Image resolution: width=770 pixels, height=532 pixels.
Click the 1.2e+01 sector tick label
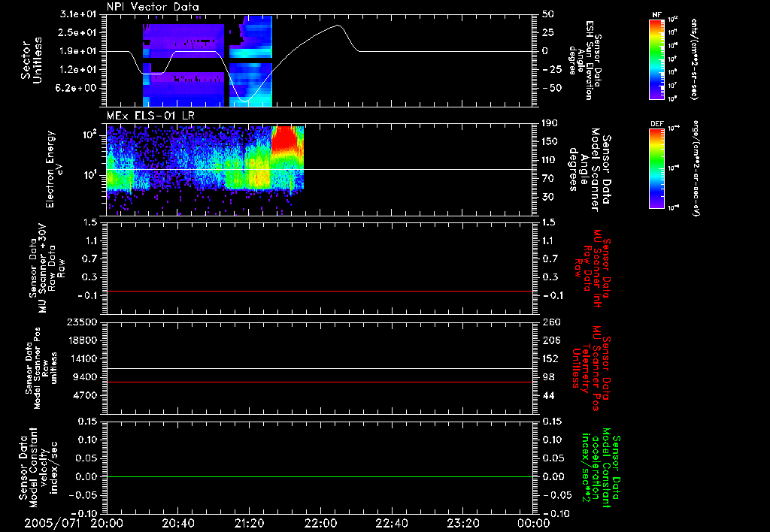(x=78, y=70)
